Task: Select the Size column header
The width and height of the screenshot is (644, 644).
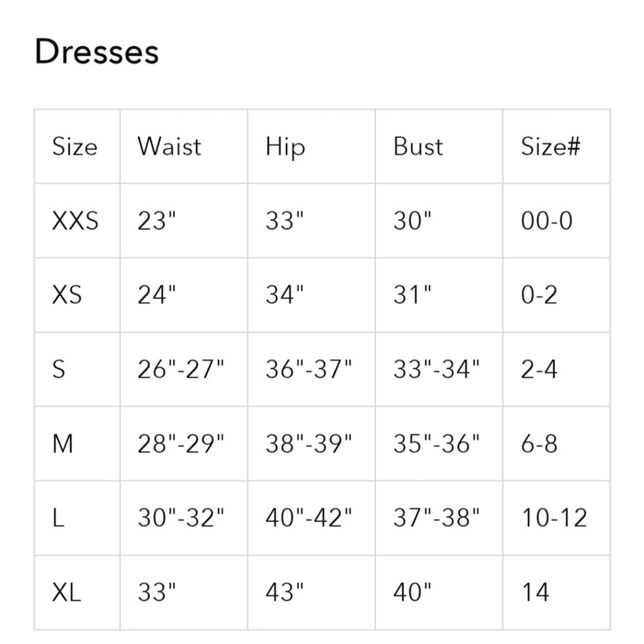Action: pyautogui.click(x=75, y=146)
